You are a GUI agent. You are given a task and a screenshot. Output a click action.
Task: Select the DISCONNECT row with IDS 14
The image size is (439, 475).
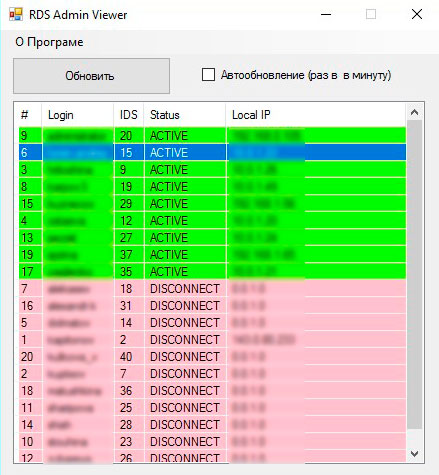[x=212, y=323]
